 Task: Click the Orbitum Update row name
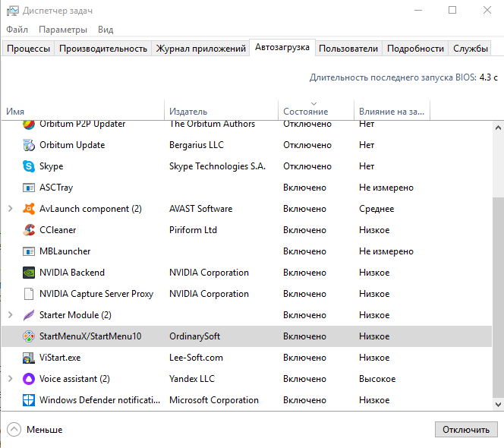click(x=72, y=145)
